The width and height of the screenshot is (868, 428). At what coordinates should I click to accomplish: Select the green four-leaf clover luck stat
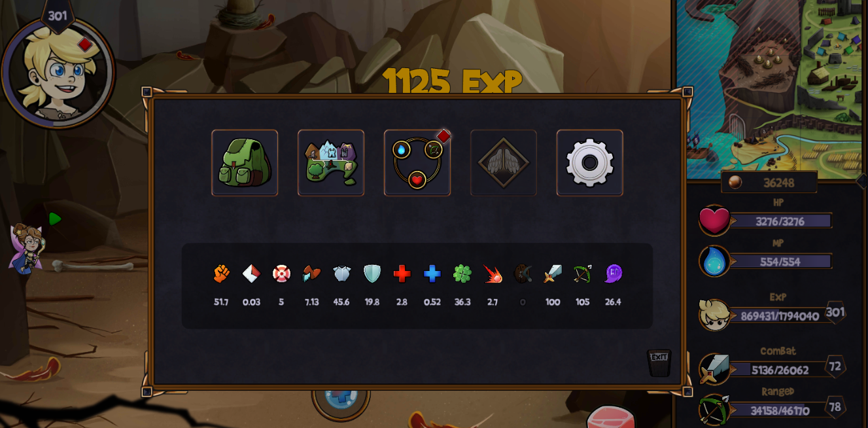462,274
